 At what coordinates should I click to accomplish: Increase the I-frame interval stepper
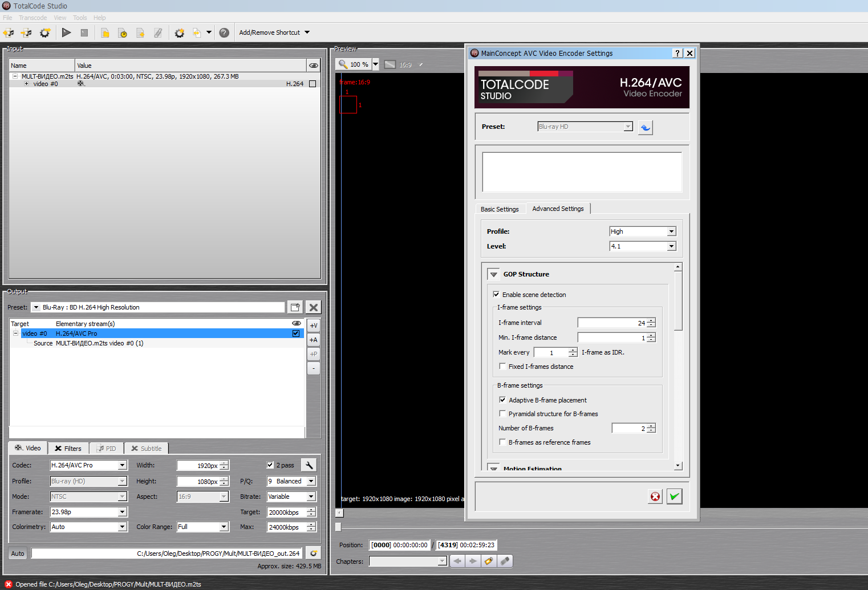651,320
